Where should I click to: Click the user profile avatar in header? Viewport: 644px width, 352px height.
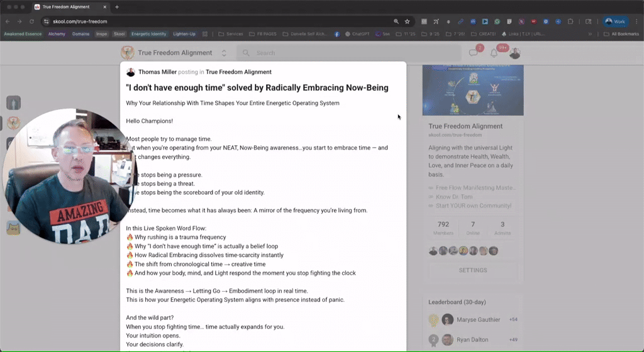point(514,53)
